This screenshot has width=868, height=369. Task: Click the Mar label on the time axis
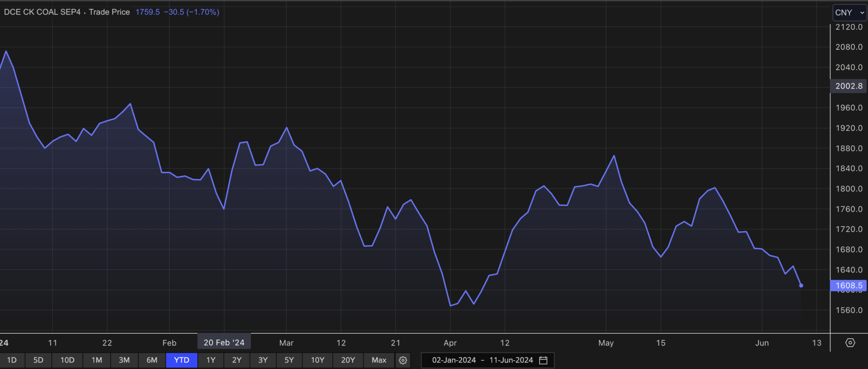coord(286,343)
